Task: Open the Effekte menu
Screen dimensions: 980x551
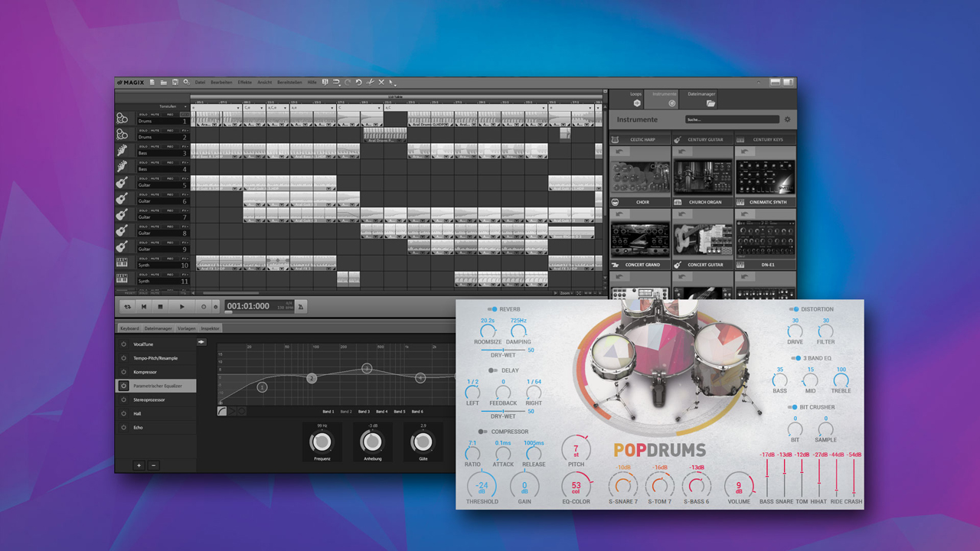Action: click(x=245, y=82)
